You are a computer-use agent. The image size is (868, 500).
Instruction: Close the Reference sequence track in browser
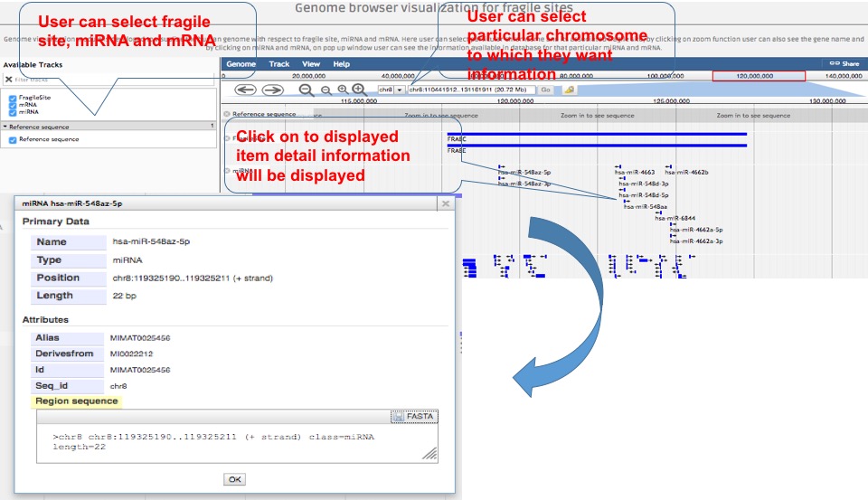[x=227, y=115]
